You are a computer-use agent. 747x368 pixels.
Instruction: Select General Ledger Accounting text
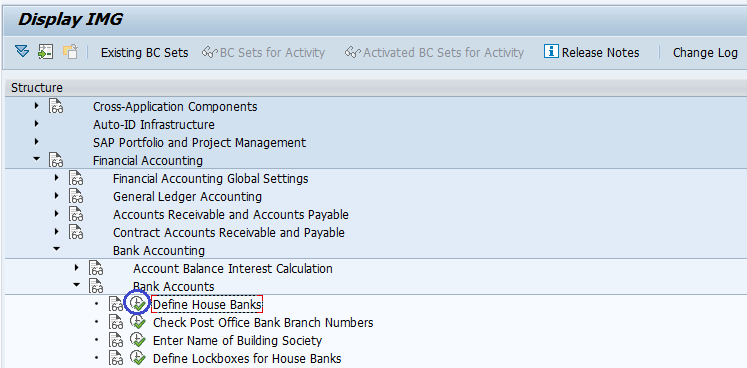pos(187,196)
